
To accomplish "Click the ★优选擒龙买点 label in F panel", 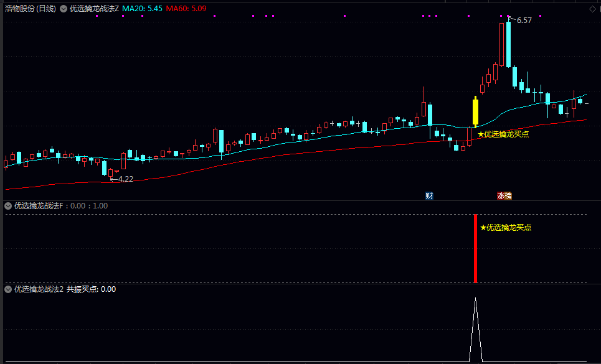I will [506, 228].
